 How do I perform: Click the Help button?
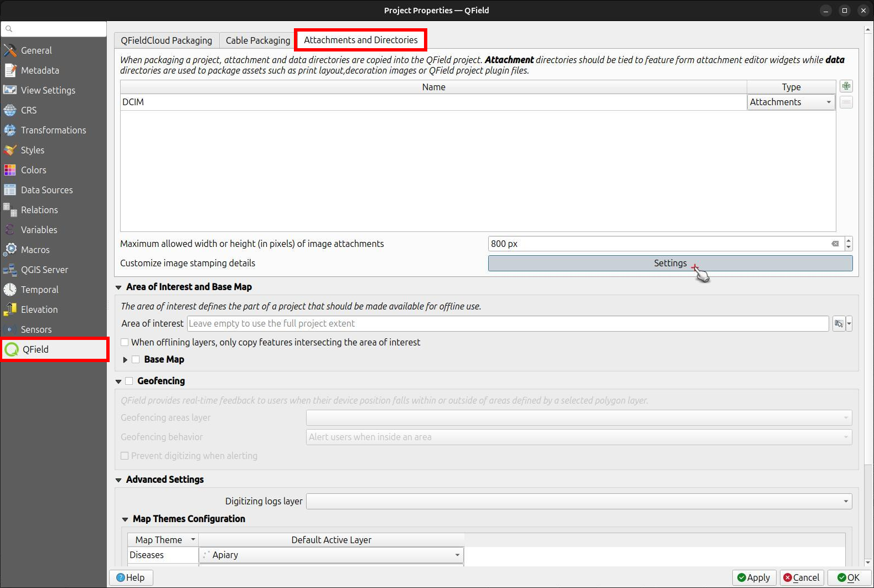(131, 577)
